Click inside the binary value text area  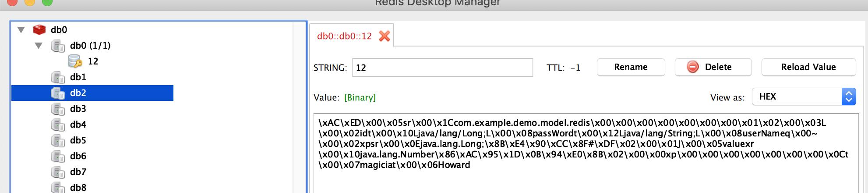586,154
